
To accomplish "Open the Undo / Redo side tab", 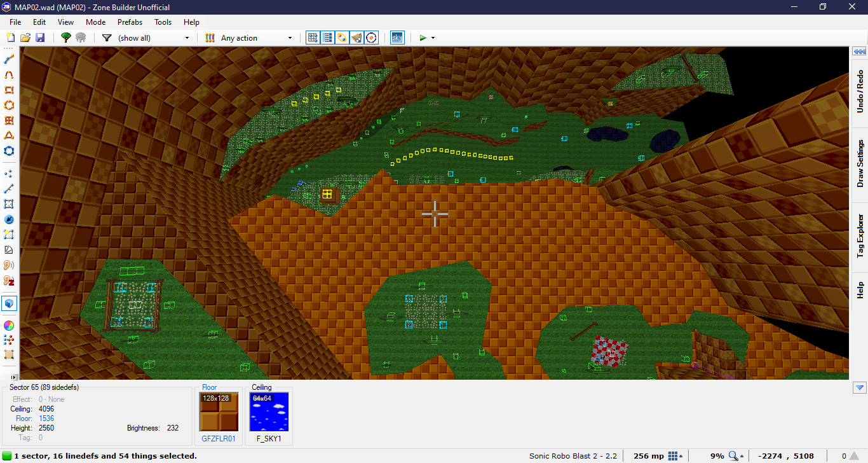I will click(x=860, y=91).
